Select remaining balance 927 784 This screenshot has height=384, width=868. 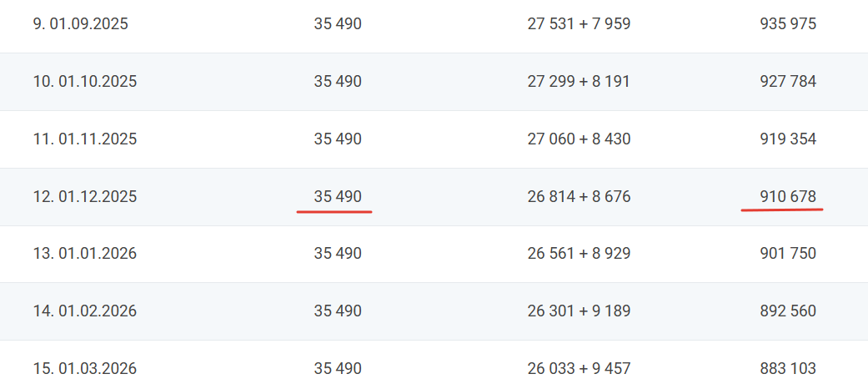[x=788, y=82]
